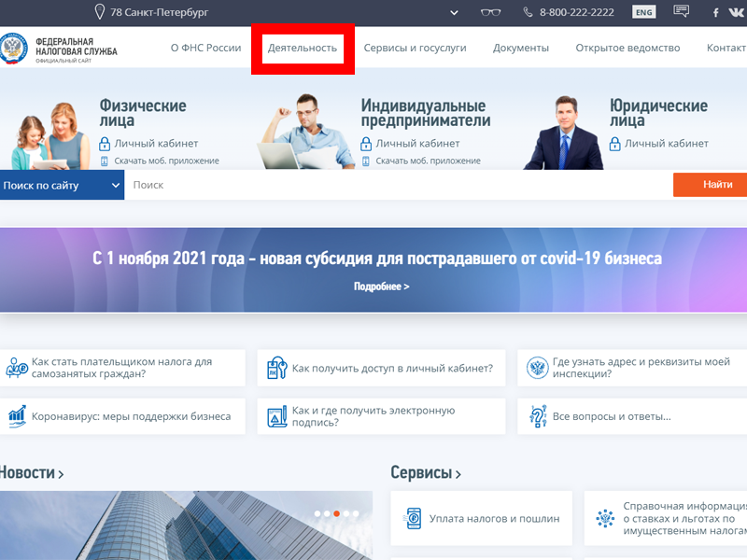Select the second news slider dot
This screenshot has height=560, width=747.
tap(327, 514)
